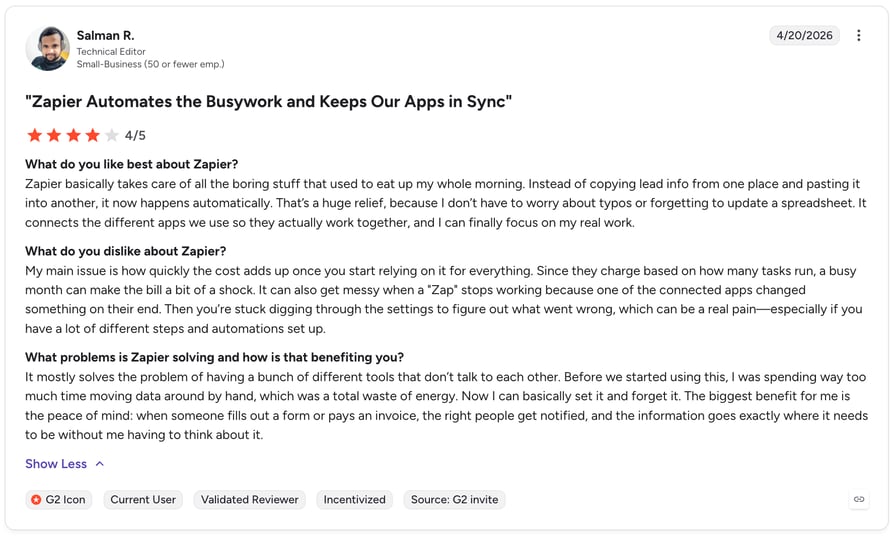
Task: Select the Current User tag
Action: point(143,500)
